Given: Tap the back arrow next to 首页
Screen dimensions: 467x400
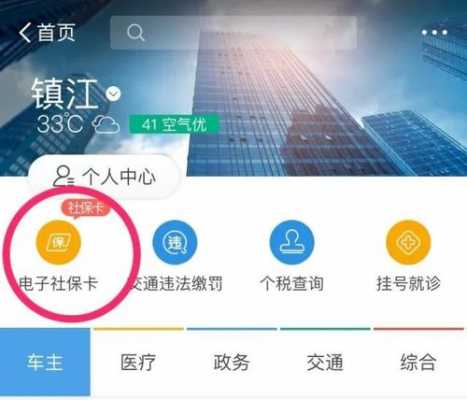Looking at the screenshot, I should point(25,32).
